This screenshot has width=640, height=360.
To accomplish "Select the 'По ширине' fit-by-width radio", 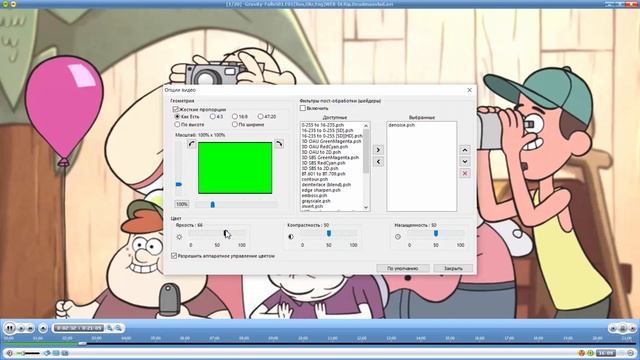I will (235, 124).
